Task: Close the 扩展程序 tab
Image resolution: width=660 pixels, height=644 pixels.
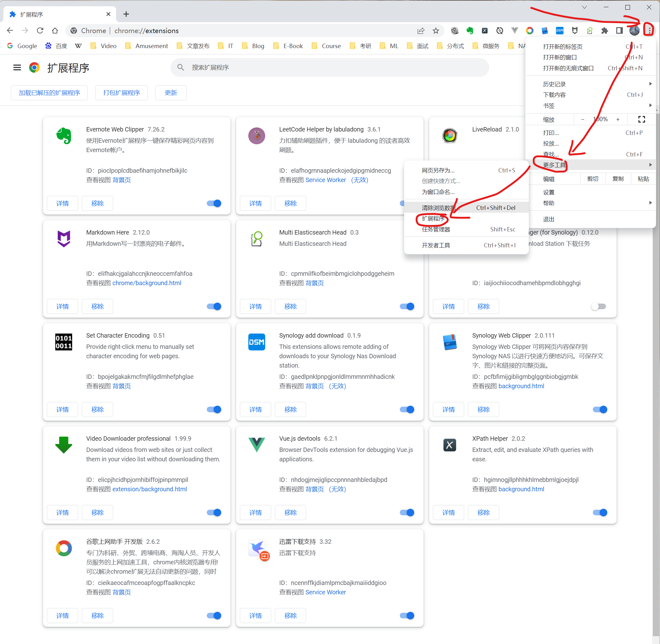Action: 108,14
